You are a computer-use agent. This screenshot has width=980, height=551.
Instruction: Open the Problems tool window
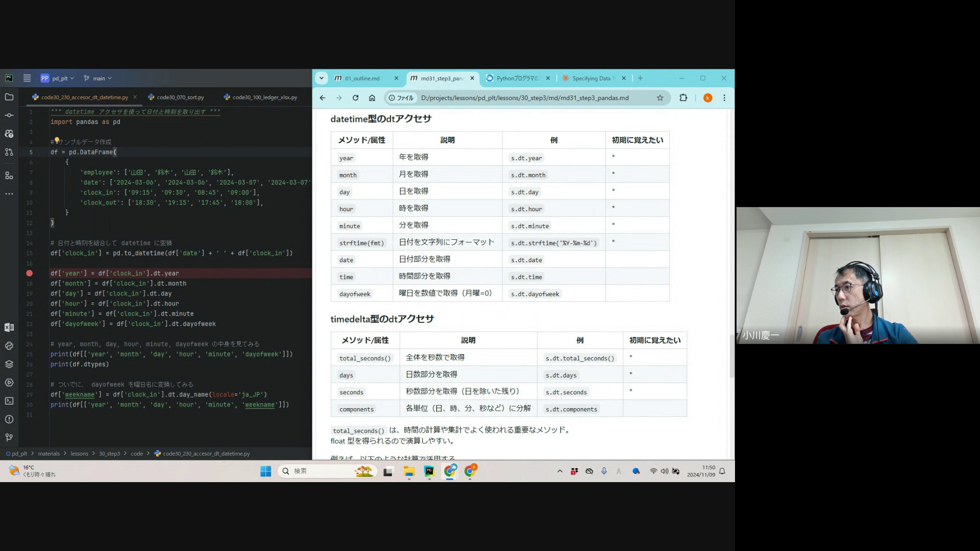point(9,419)
